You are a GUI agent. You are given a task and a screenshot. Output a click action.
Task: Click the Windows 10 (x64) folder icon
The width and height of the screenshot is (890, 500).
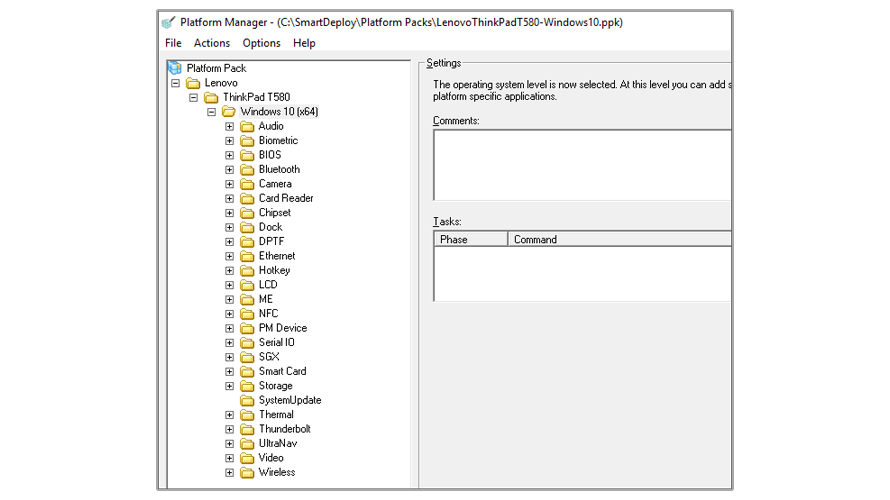[x=229, y=112]
